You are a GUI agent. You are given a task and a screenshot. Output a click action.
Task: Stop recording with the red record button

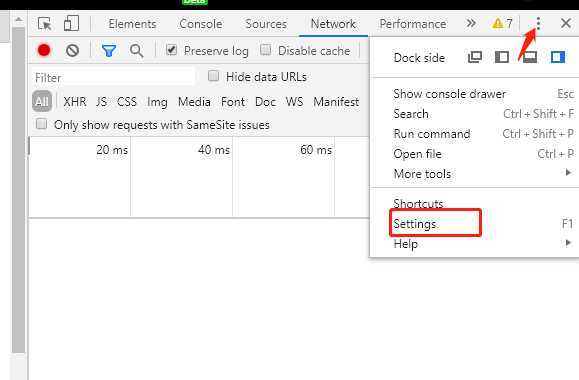coord(44,50)
